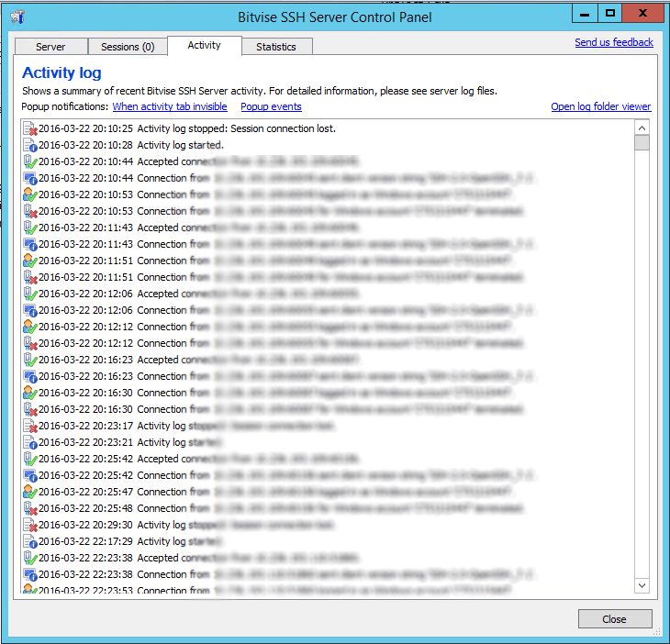This screenshot has height=644, width=670.
Task: Click Open log folder viewer link
Action: (601, 106)
